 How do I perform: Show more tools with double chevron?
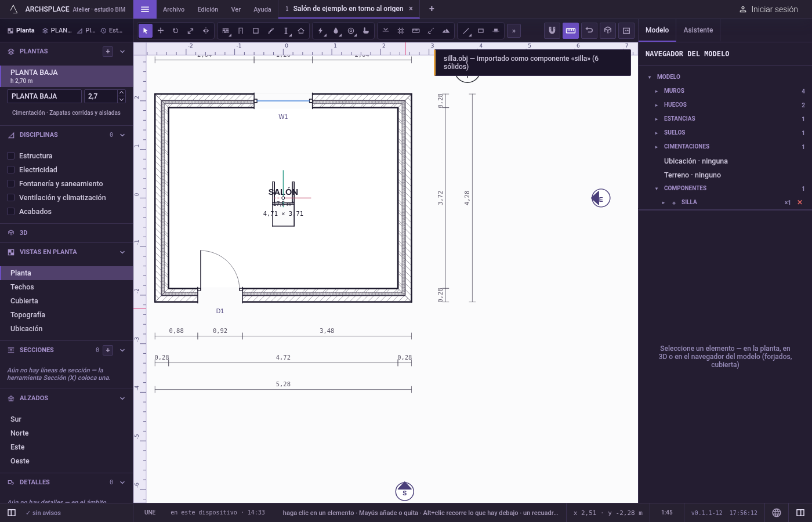514,31
